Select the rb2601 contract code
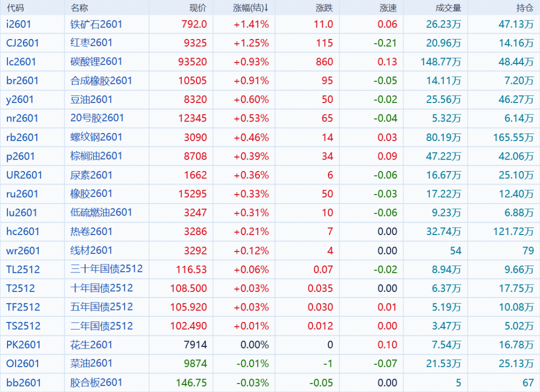 click(22, 137)
